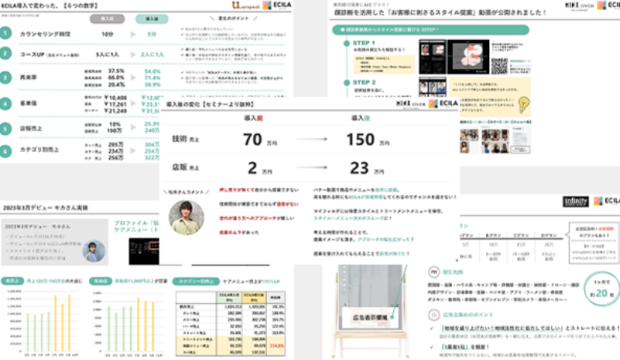Click the 2人に1人 value
This screenshot has height=360, width=620.
pos(152,54)
